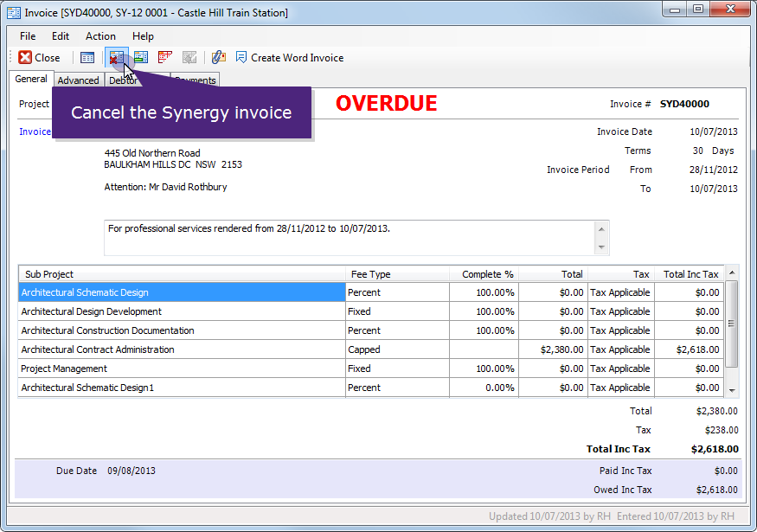Screen dimensions: 757x532
Task: Cancel the Synergy invoice
Action: tap(117, 57)
